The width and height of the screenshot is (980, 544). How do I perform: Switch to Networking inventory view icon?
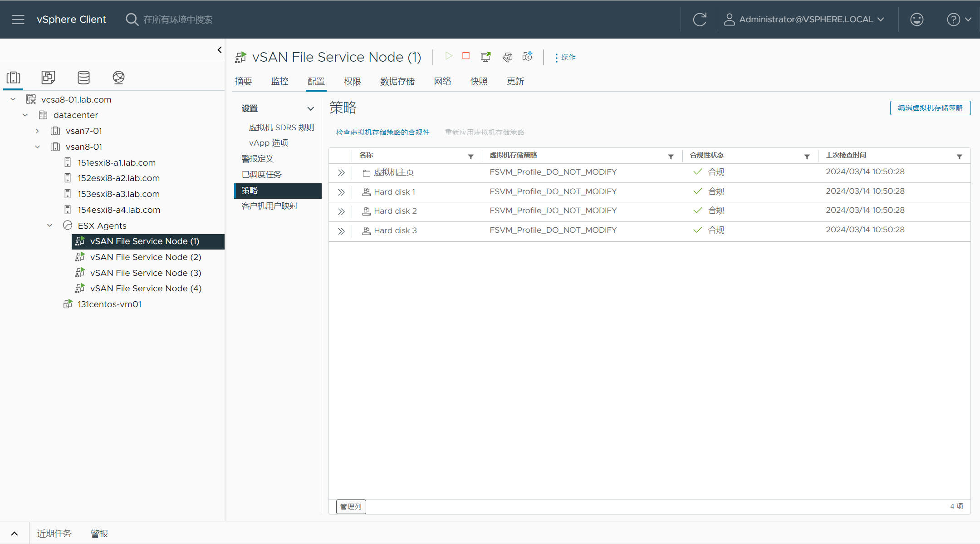pyautogui.click(x=118, y=78)
